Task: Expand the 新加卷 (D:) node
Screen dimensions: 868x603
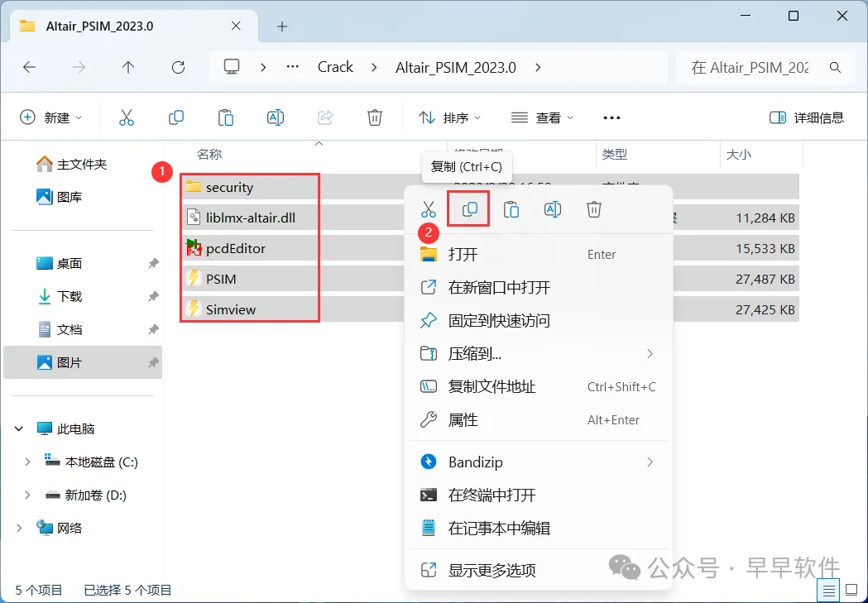Action: coord(27,495)
